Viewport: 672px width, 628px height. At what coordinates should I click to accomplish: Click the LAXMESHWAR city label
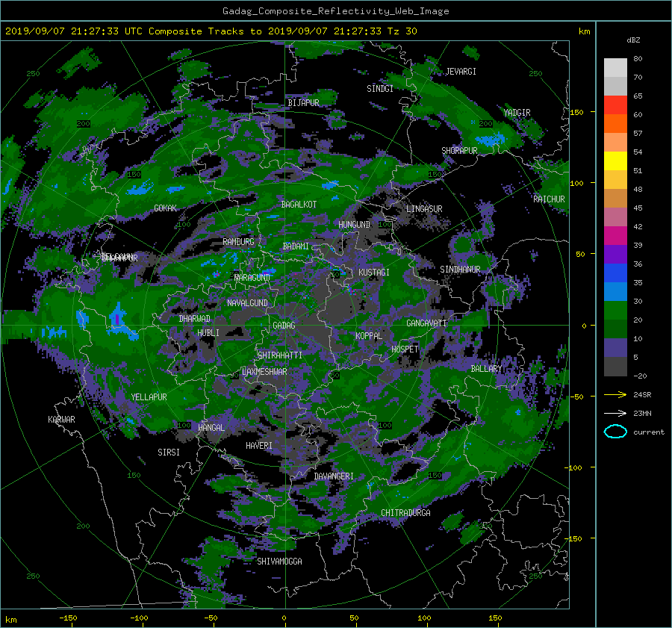[x=264, y=372]
